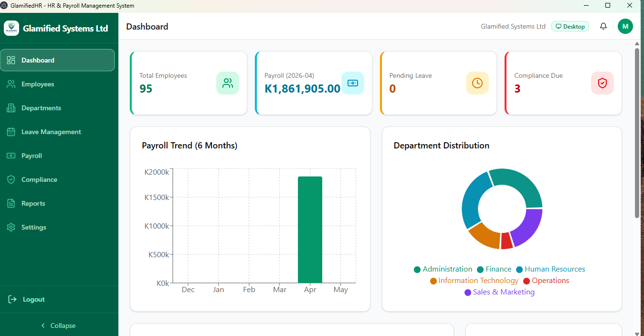The width and height of the screenshot is (644, 336).
Task: Click the Logout arrow icon
Action: coord(12,299)
